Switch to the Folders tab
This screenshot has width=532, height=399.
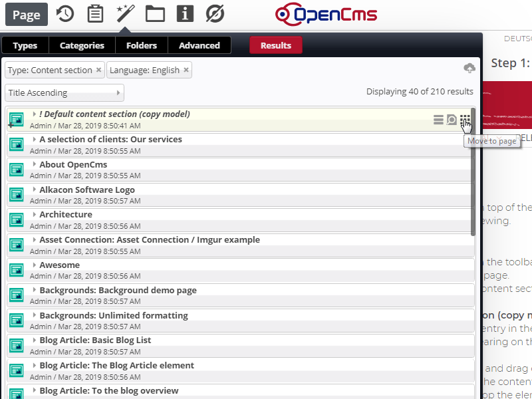[x=142, y=45]
